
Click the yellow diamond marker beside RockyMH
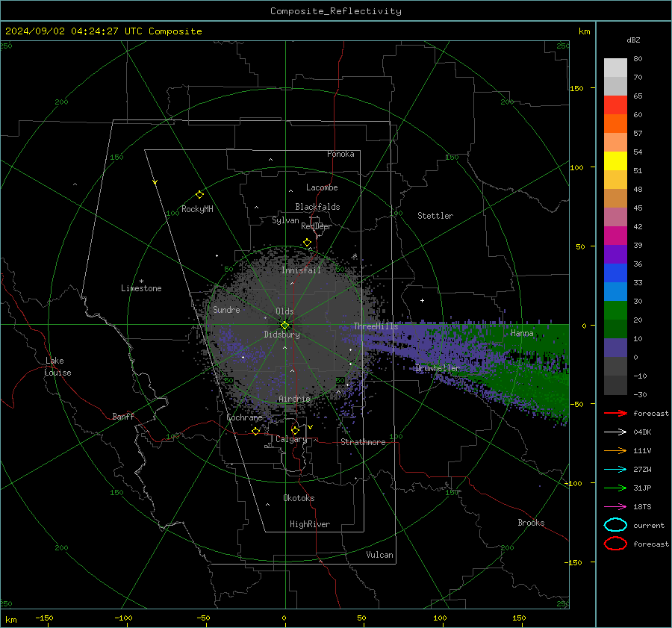coord(199,195)
